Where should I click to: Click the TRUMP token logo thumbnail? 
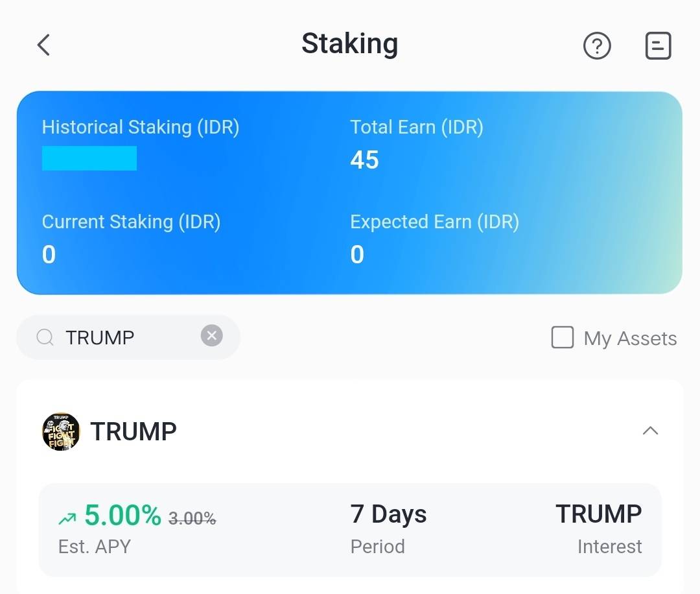(60, 431)
